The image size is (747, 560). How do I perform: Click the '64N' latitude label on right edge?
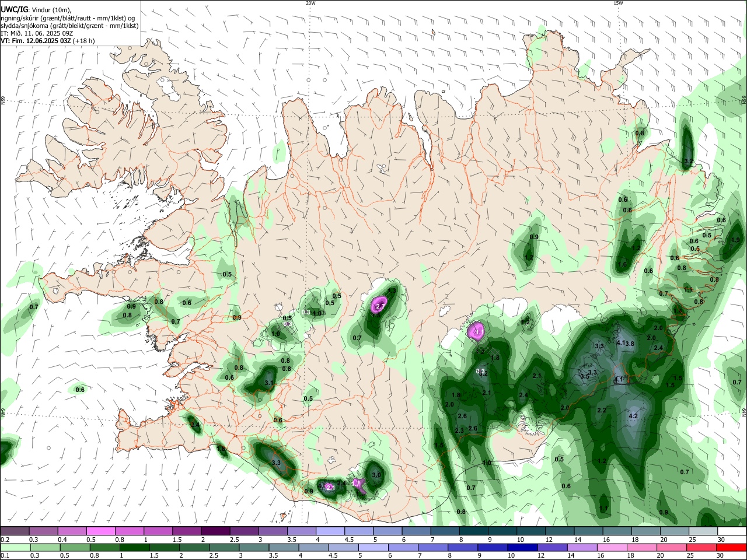[744, 412]
